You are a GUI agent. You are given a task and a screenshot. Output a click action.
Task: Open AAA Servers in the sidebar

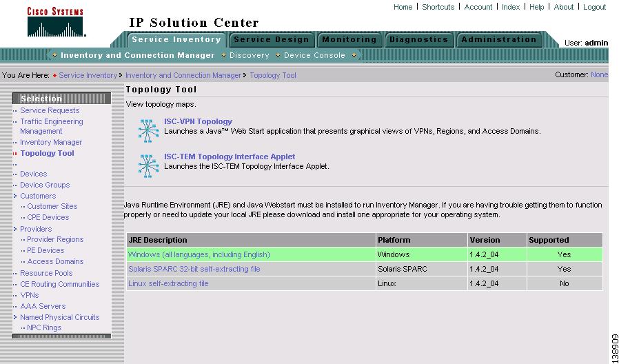(43, 306)
